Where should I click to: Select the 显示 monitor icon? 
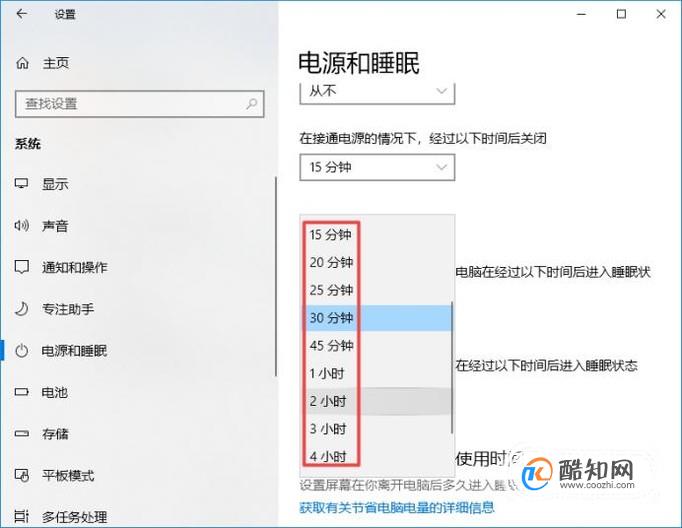[22, 184]
